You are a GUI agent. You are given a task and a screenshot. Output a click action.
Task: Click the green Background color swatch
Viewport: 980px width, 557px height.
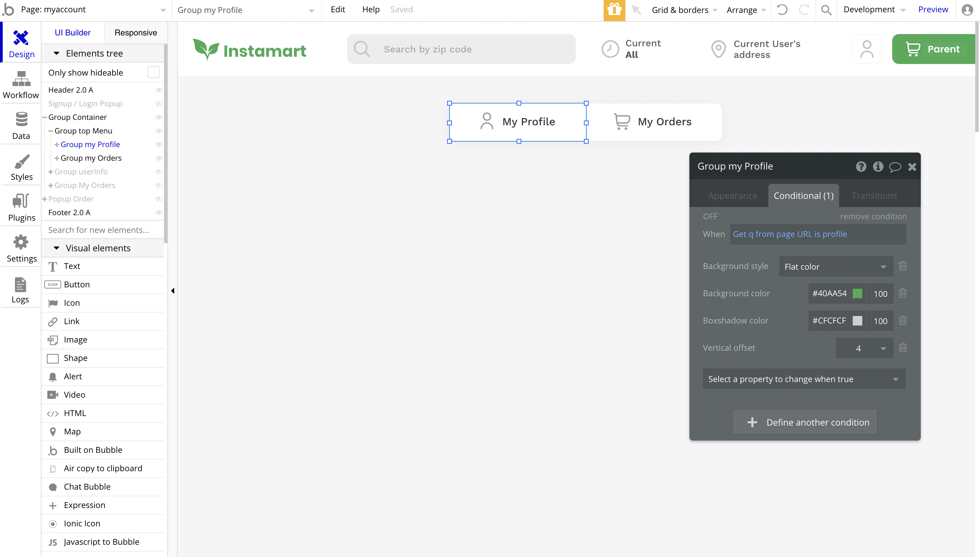coord(857,293)
